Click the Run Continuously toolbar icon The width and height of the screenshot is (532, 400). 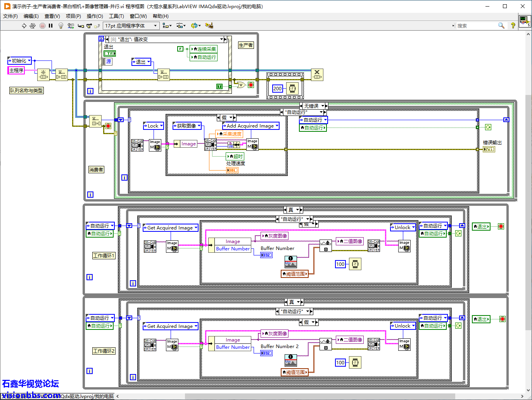pyautogui.click(x=33, y=26)
